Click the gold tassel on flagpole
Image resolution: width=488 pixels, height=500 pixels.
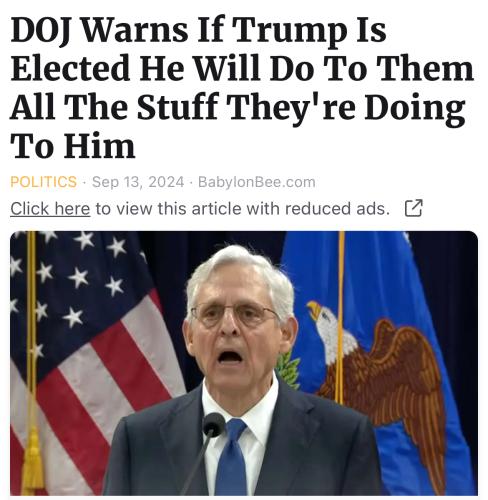click(x=33, y=462)
